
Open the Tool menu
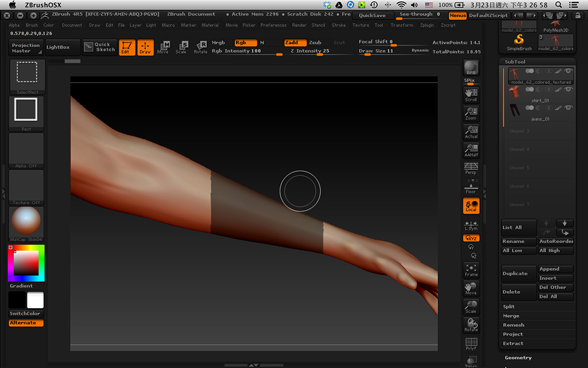tap(378, 25)
